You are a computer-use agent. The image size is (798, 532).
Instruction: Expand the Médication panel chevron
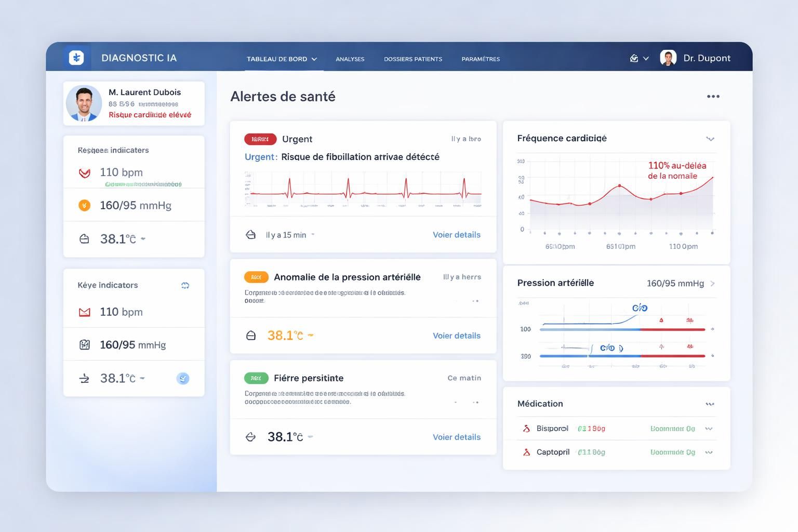click(x=710, y=404)
